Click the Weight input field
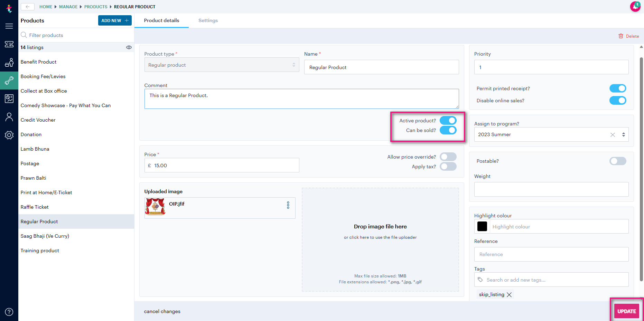This screenshot has width=644, height=321. [551, 189]
